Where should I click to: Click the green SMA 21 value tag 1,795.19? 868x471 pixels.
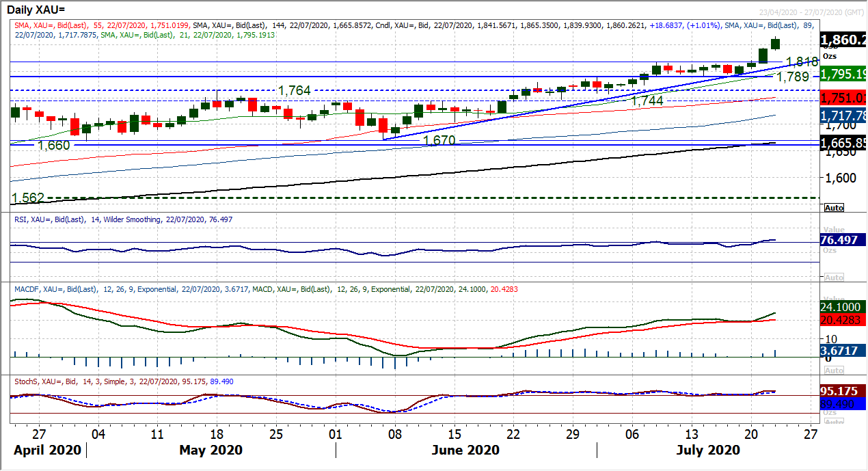[843, 74]
